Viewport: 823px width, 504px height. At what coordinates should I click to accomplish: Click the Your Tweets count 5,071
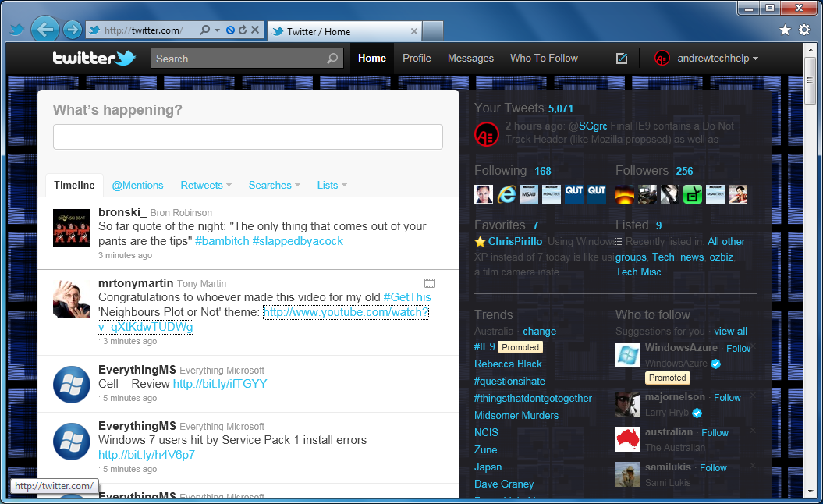point(561,108)
